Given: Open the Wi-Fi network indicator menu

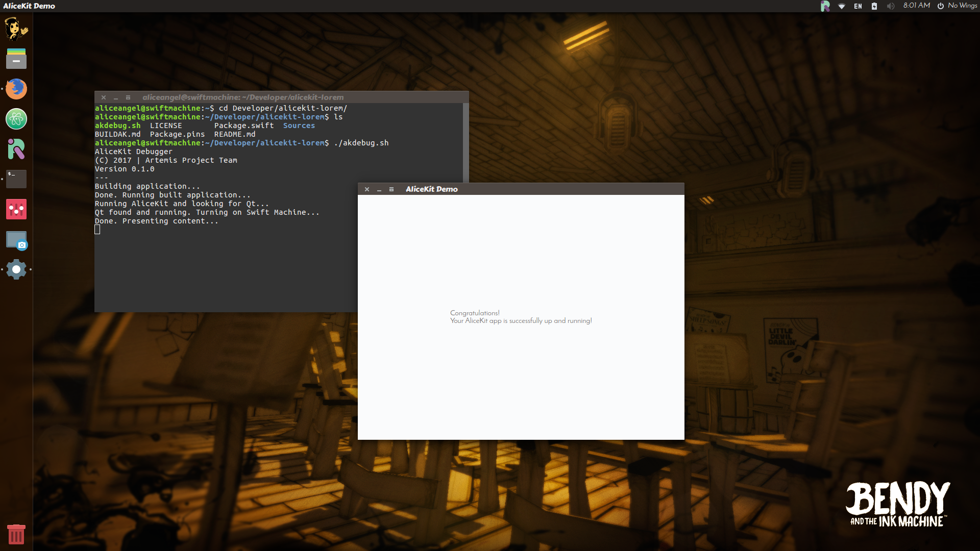Looking at the screenshot, I should tap(842, 6).
